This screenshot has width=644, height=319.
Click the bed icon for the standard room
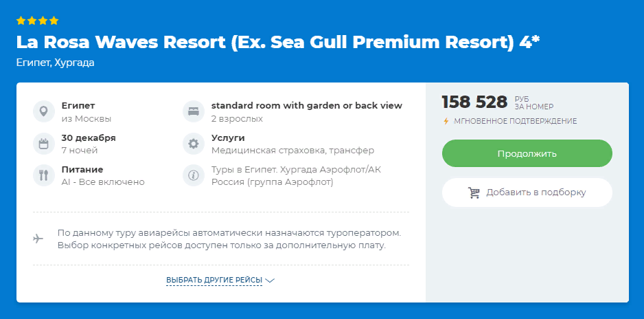(x=193, y=111)
